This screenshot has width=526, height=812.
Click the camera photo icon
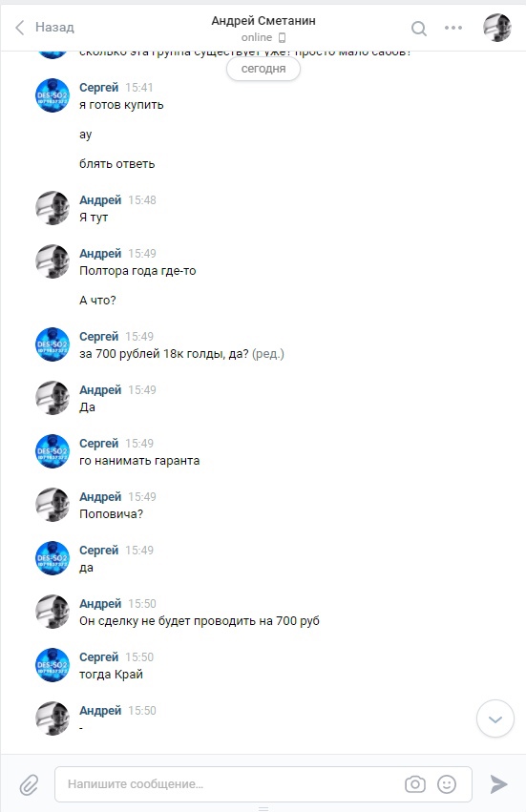[x=415, y=784]
